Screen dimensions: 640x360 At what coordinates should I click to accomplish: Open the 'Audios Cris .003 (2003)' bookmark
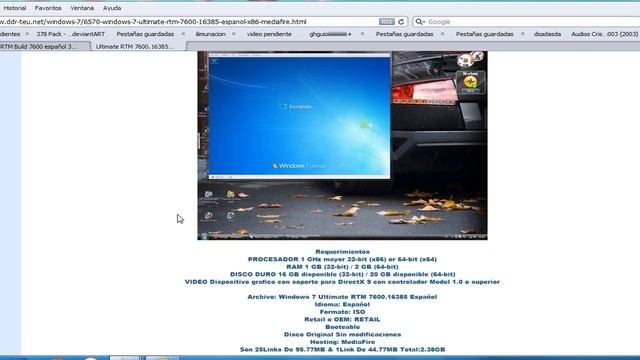click(604, 34)
